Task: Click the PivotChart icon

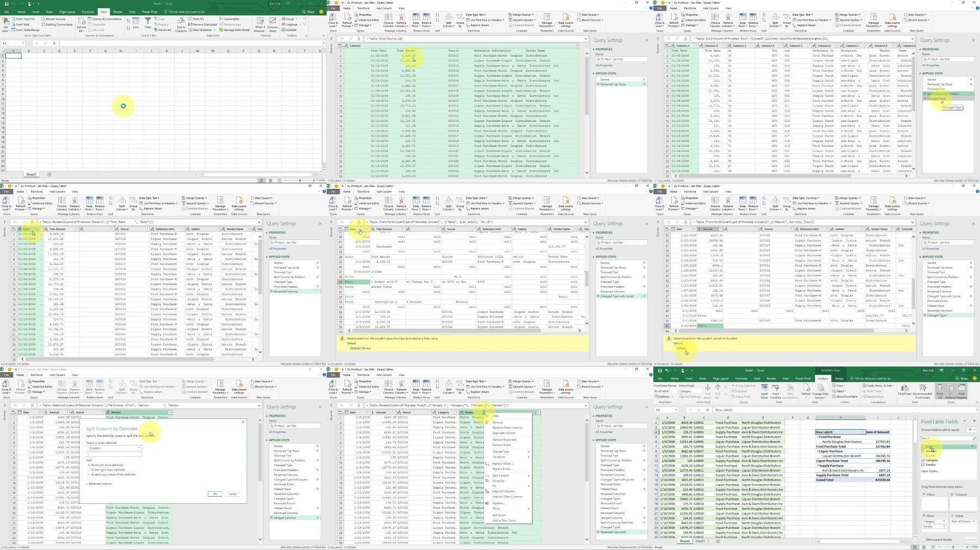Action: [905, 388]
